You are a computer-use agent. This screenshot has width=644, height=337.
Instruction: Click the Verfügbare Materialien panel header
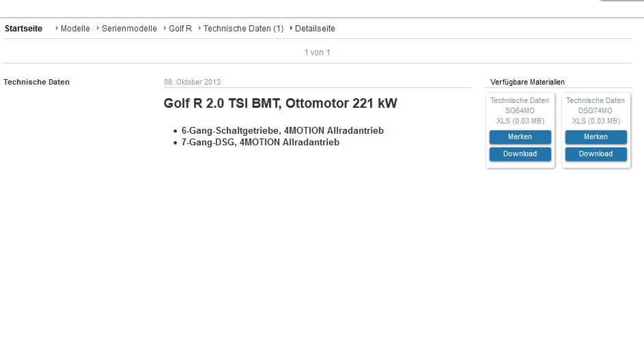527,82
